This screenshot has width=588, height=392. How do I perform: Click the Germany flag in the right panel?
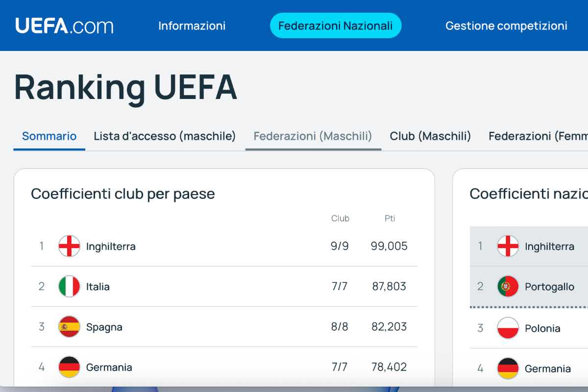click(508, 368)
